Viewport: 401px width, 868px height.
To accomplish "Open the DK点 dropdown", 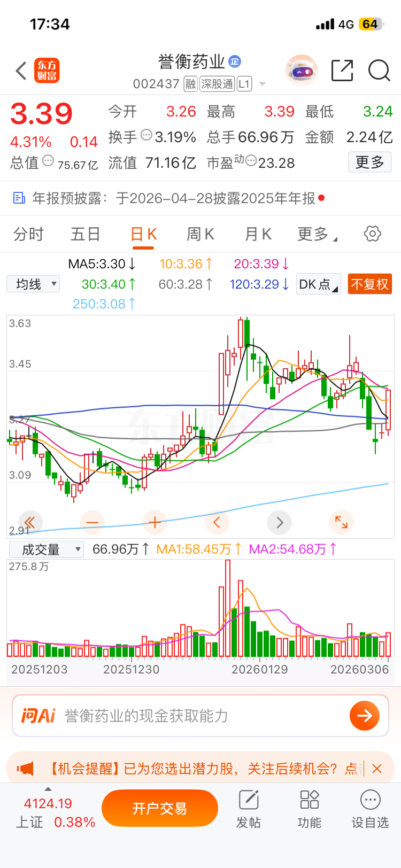I will [318, 284].
